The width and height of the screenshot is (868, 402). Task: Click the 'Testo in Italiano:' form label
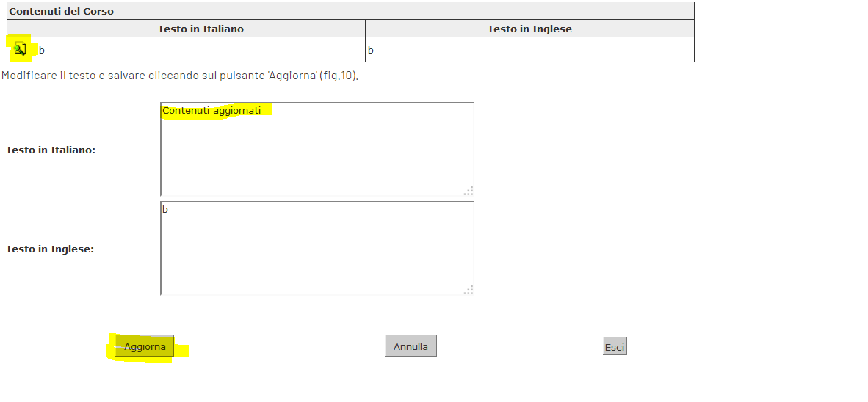tap(51, 150)
